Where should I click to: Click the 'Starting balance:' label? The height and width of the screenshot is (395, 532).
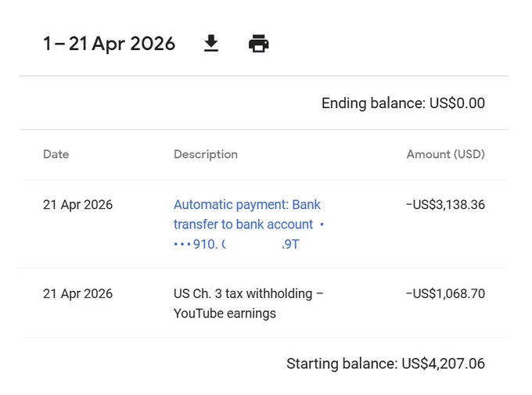(342, 364)
